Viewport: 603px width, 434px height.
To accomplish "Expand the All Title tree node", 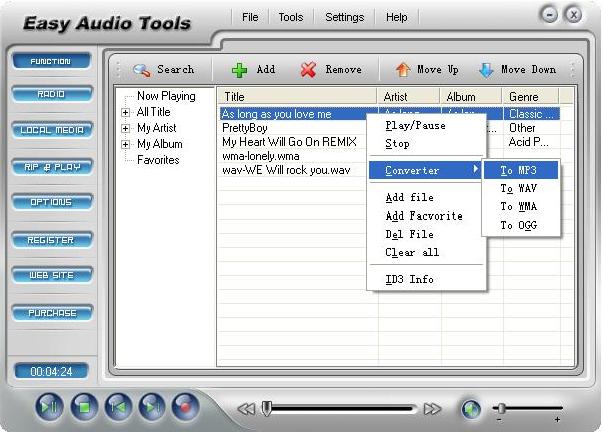I will (x=125, y=112).
